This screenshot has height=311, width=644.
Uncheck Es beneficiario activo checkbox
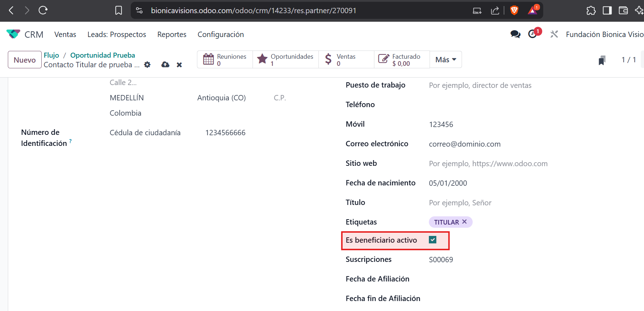click(x=432, y=240)
